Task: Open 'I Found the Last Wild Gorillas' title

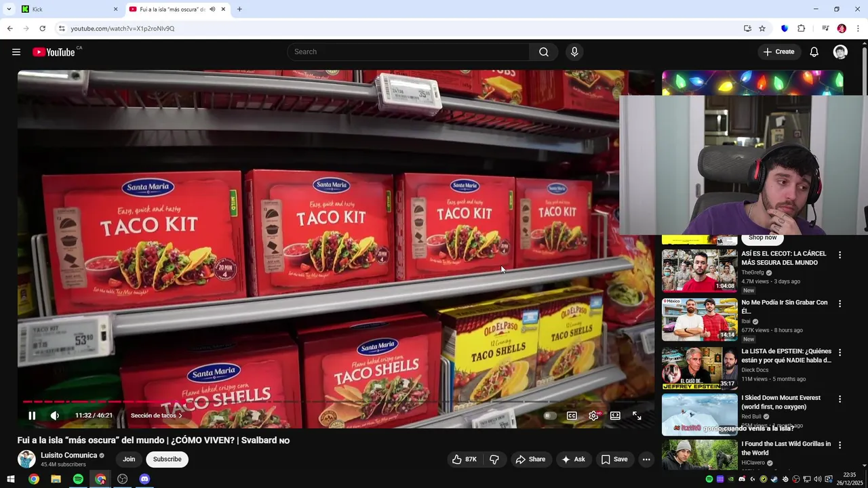Action: pyautogui.click(x=786, y=448)
